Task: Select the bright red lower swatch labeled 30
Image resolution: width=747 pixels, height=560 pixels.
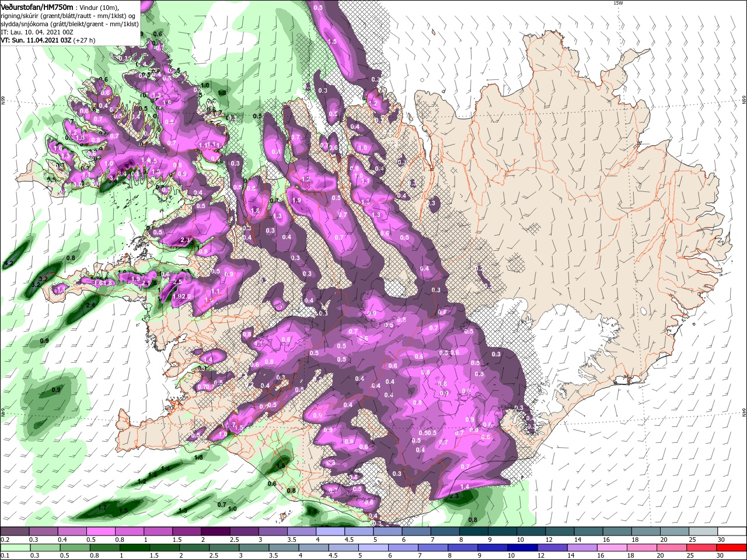Action: 731,547
